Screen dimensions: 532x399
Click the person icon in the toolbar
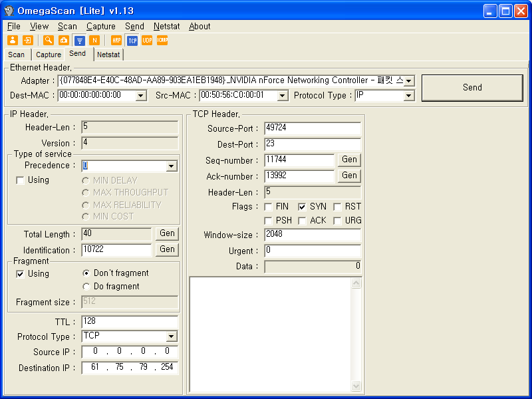[x=12, y=40]
